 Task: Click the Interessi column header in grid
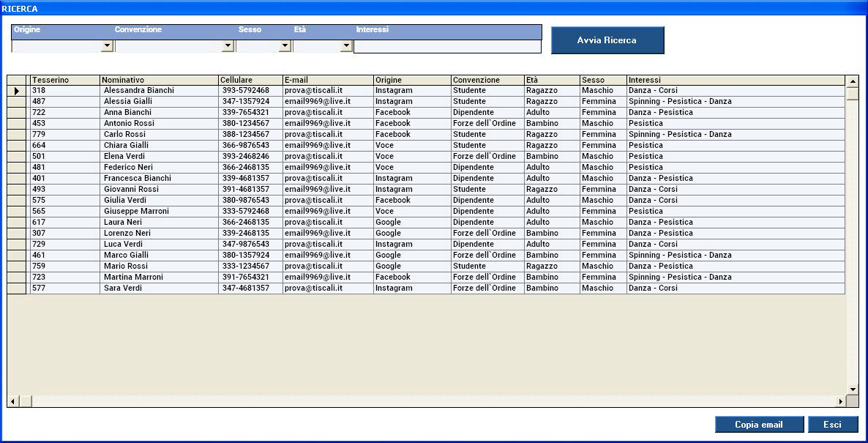tap(735, 80)
